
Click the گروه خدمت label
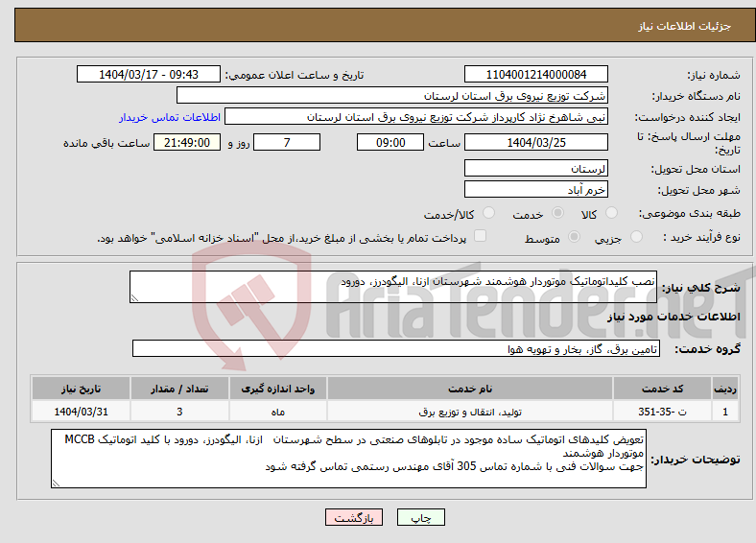click(x=707, y=349)
